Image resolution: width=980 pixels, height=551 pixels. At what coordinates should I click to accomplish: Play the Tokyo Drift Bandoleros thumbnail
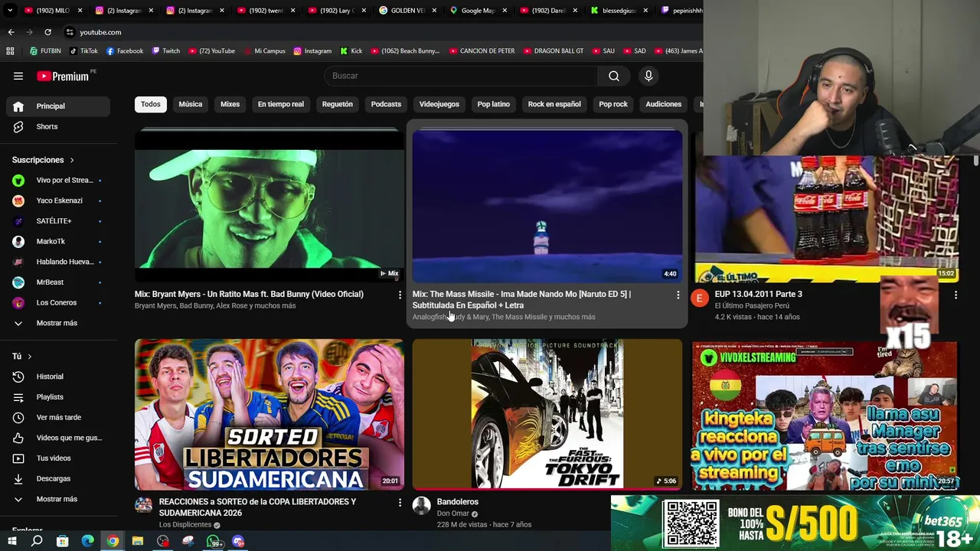click(x=547, y=414)
